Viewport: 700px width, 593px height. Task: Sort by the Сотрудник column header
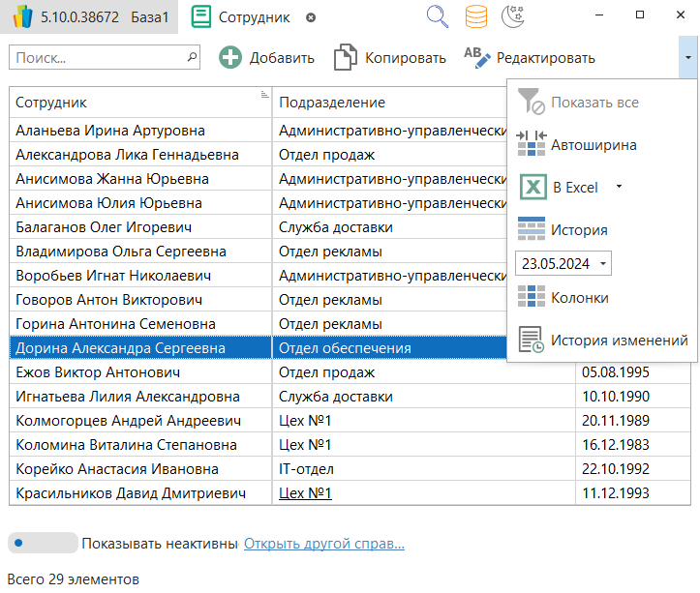click(x=136, y=103)
